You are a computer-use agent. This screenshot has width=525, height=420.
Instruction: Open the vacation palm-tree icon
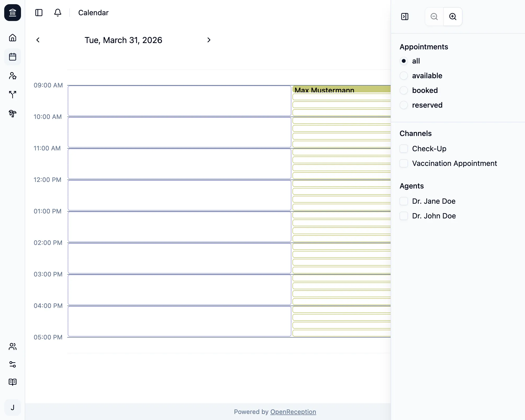pos(12,114)
